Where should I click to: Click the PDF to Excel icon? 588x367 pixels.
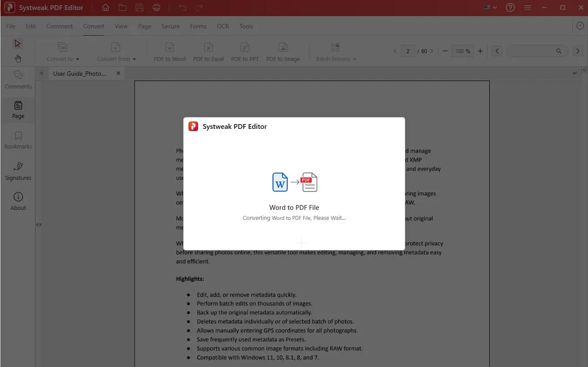208,47
